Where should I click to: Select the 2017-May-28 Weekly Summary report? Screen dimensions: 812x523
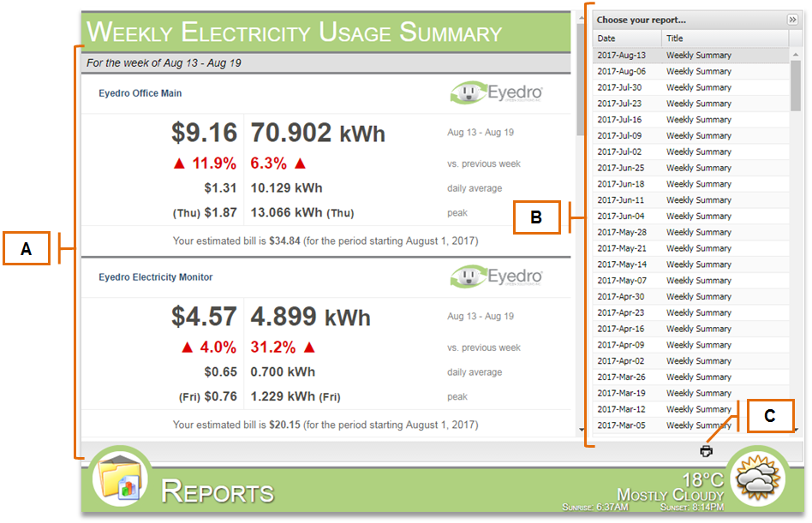coord(691,232)
